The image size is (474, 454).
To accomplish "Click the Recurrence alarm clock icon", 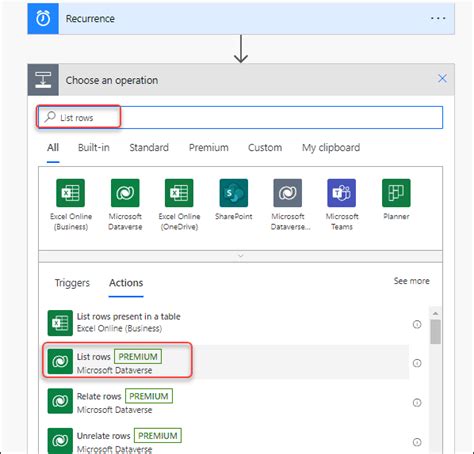I will [43, 19].
